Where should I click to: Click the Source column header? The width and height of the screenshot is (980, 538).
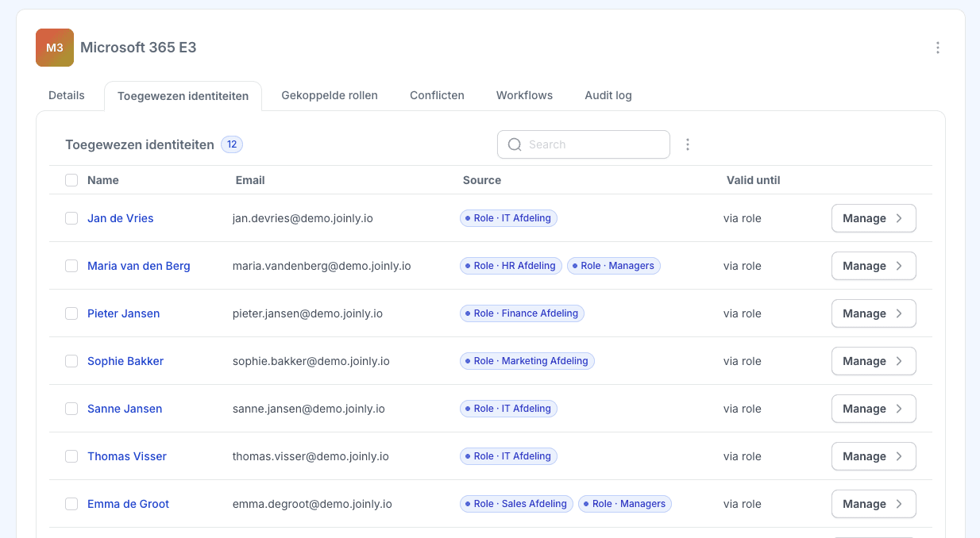pos(482,180)
